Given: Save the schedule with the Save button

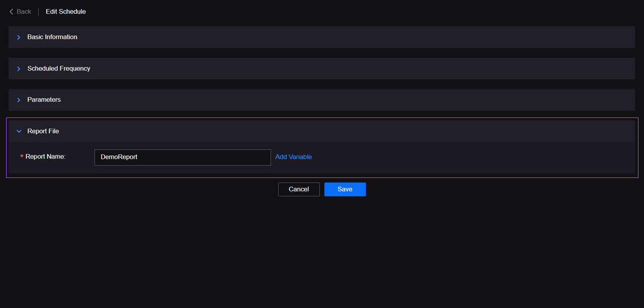Looking at the screenshot, I should click(345, 190).
